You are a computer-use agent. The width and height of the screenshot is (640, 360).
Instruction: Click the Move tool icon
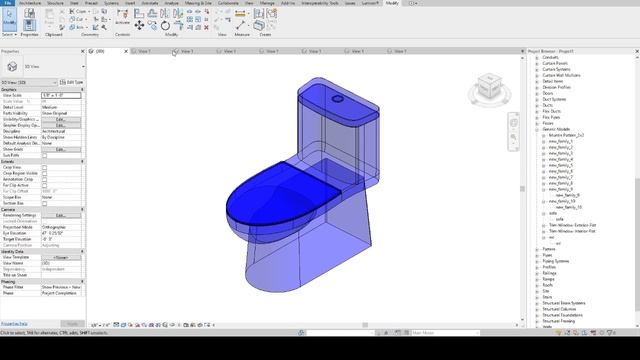(x=139, y=26)
